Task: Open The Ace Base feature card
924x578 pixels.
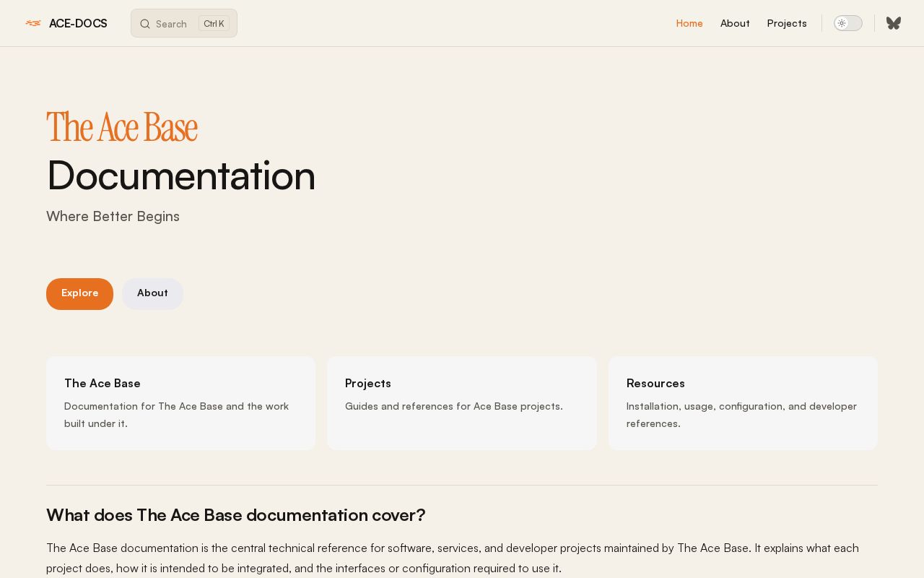Action: click(181, 403)
